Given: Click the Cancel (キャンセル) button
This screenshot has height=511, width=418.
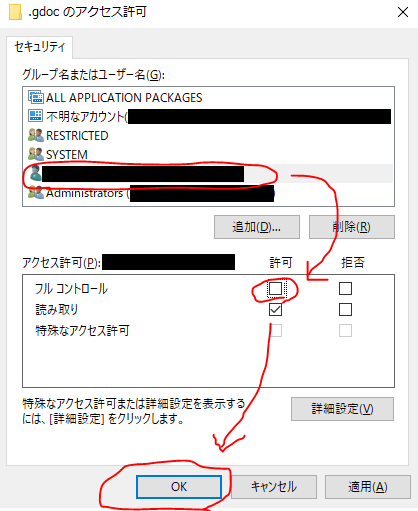Looking at the screenshot, I should (274, 487).
